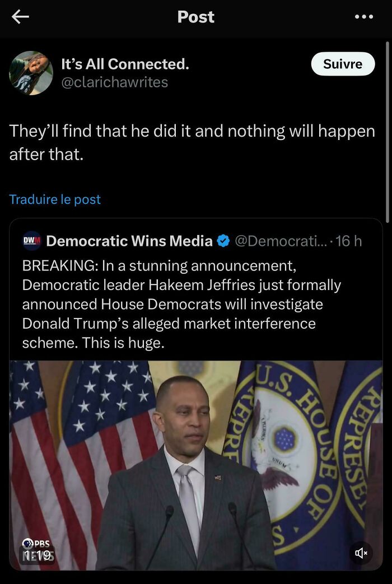Select the quoted tweet card

pyautogui.click(x=196, y=302)
